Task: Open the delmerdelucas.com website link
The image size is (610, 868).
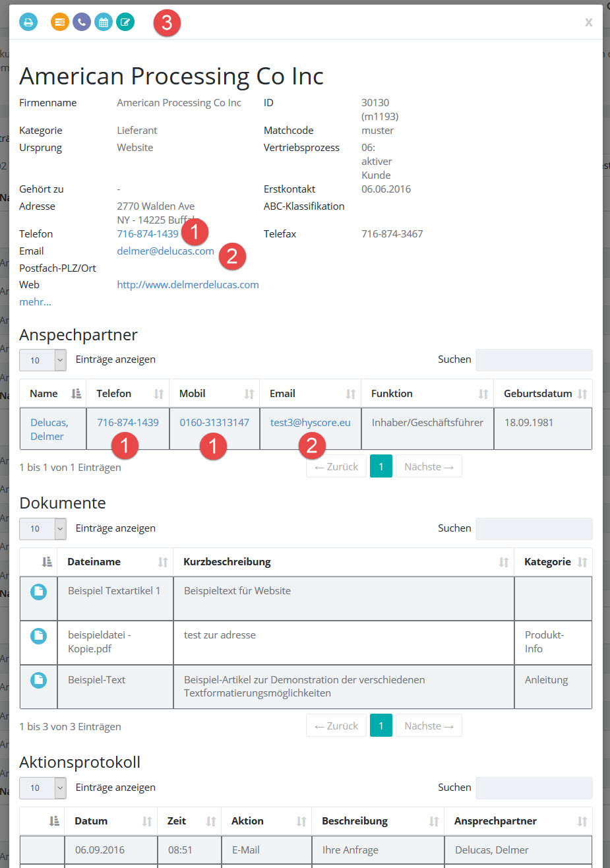Action: 188,285
